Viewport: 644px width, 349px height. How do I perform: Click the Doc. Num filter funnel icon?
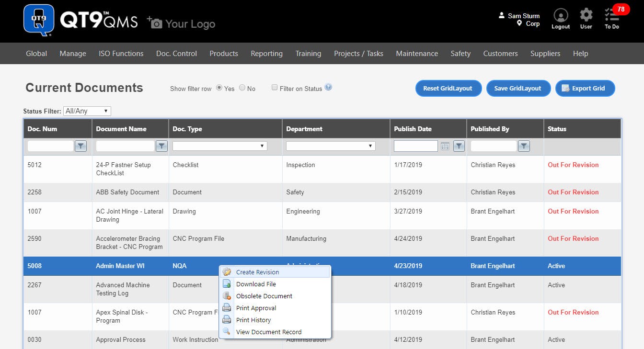(81, 146)
